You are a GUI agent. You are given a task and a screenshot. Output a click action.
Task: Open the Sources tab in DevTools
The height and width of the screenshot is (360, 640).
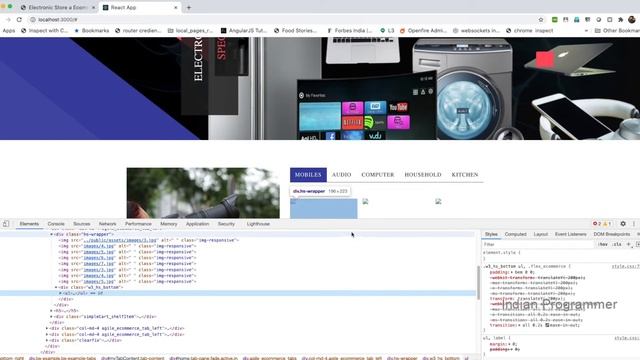click(82, 224)
